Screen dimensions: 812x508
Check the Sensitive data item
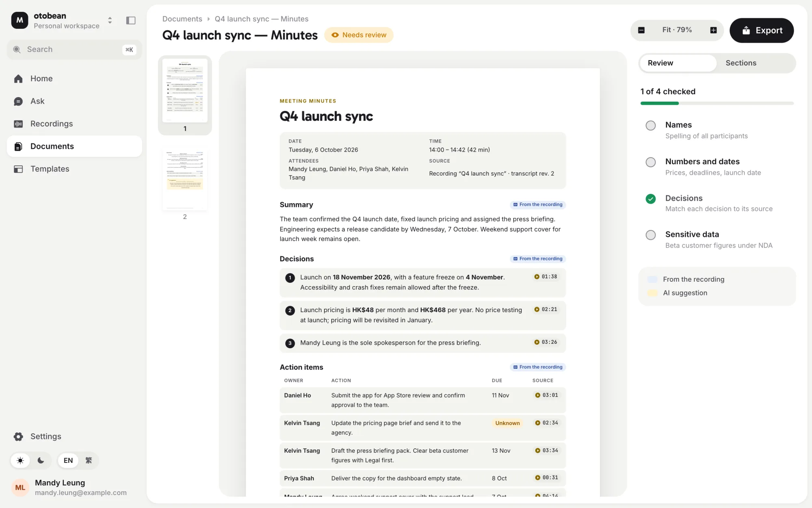(x=650, y=235)
